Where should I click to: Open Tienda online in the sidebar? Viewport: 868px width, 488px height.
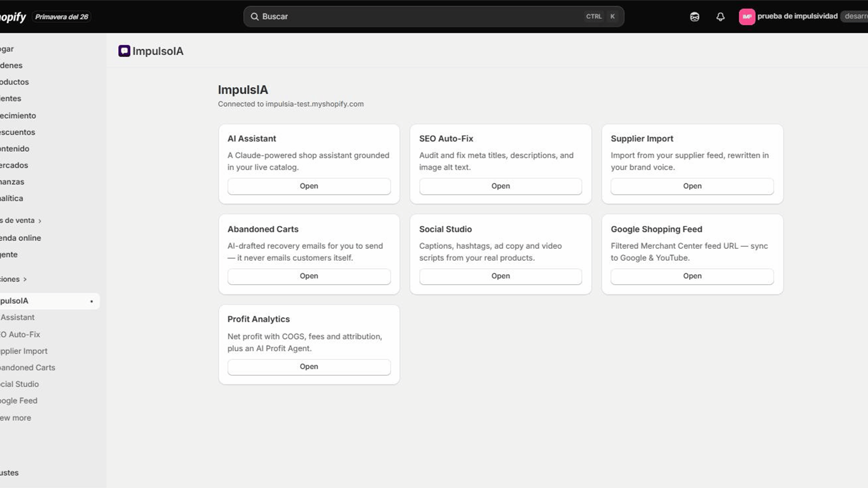pyautogui.click(x=21, y=238)
